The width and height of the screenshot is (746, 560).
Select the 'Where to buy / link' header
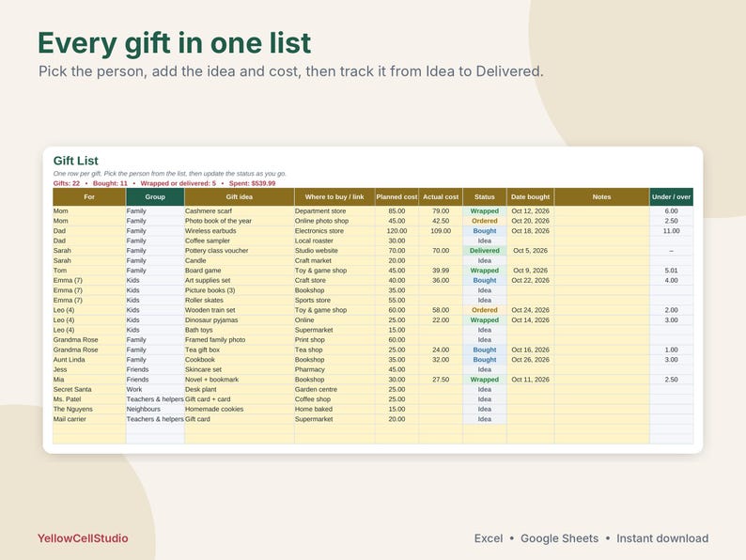click(x=334, y=197)
